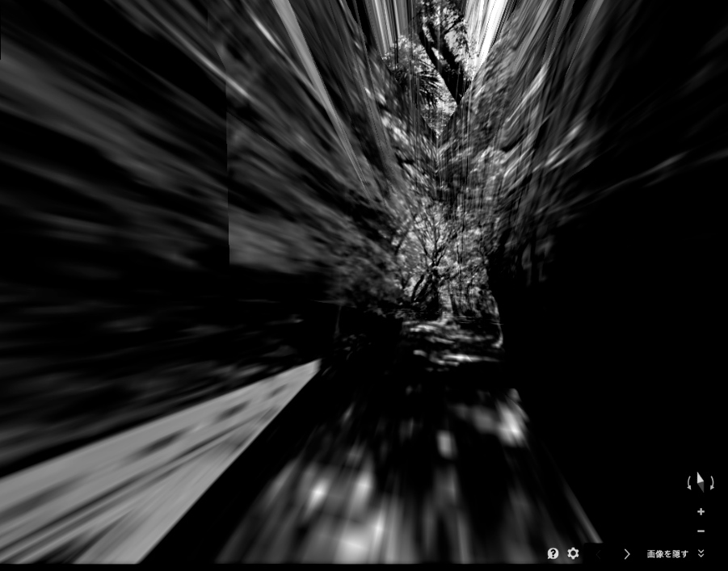Screen dimensions: 728x571
Task: Click the 画像を隠す label to hide imagery
Action: pos(667,554)
